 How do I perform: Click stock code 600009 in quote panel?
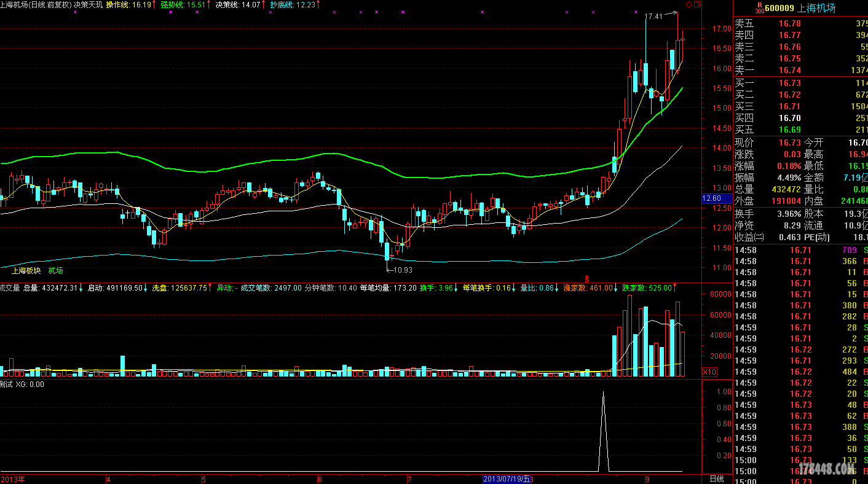(x=779, y=8)
